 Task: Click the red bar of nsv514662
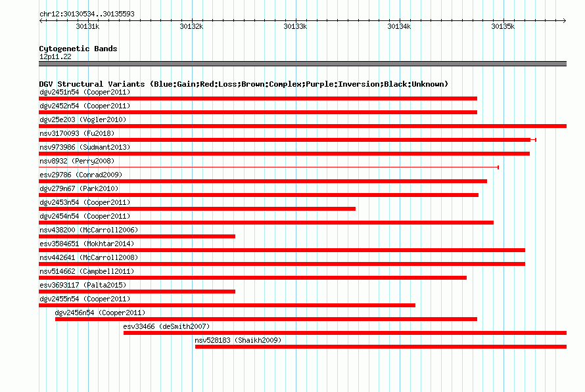pos(252,278)
